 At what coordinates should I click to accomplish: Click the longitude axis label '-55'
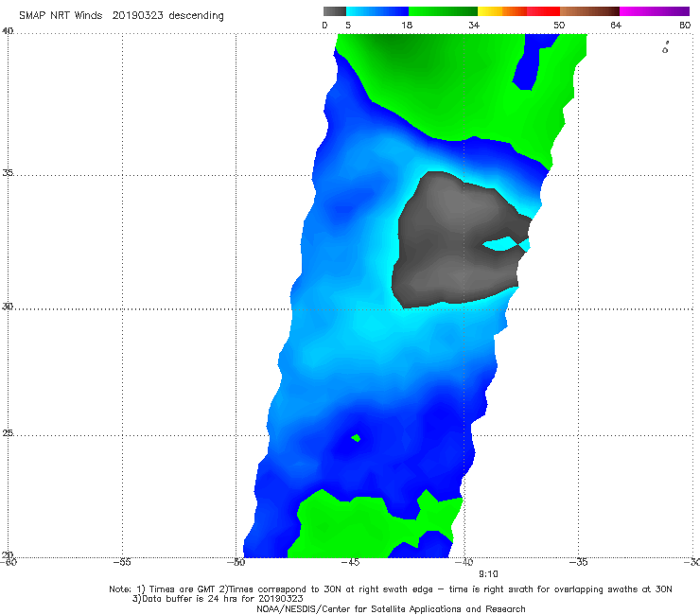[x=122, y=562]
